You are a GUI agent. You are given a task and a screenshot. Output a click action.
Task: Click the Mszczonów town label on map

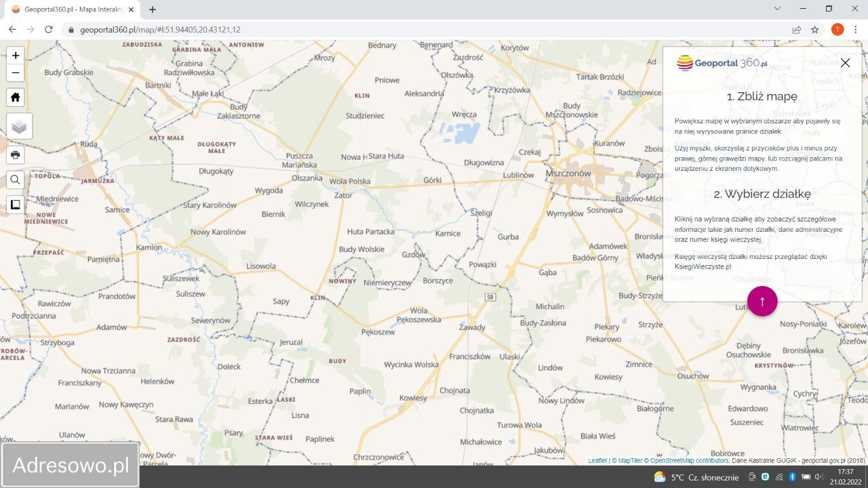tap(568, 174)
